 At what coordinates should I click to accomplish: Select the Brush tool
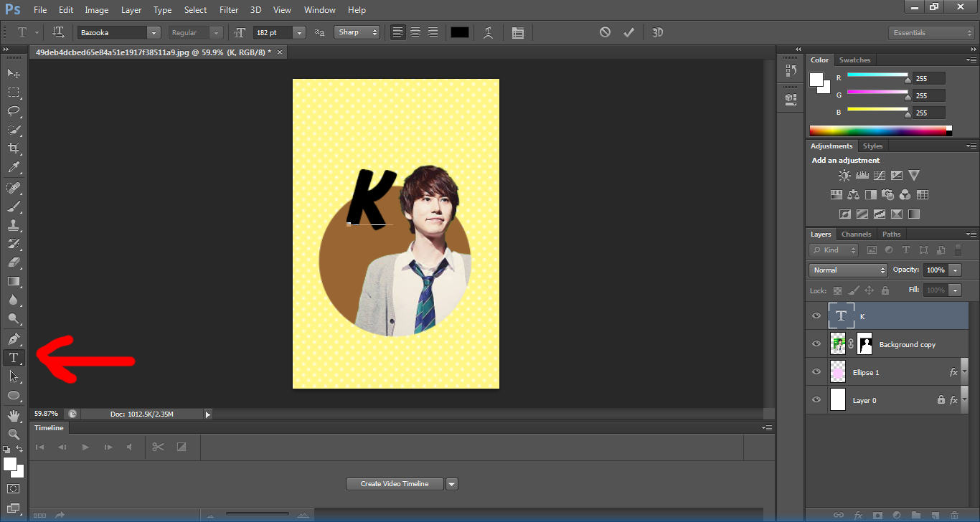pos(14,207)
